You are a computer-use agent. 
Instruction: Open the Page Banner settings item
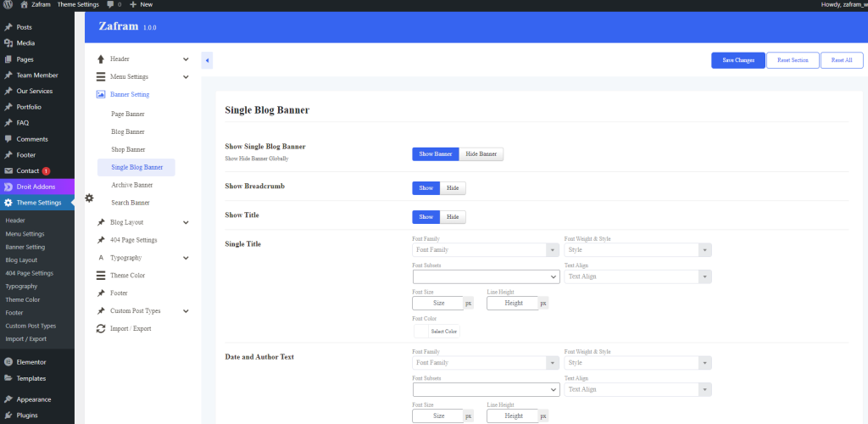click(x=128, y=114)
